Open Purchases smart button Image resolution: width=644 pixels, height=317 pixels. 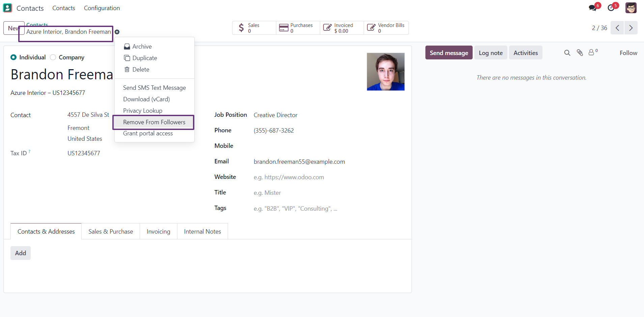298,28
